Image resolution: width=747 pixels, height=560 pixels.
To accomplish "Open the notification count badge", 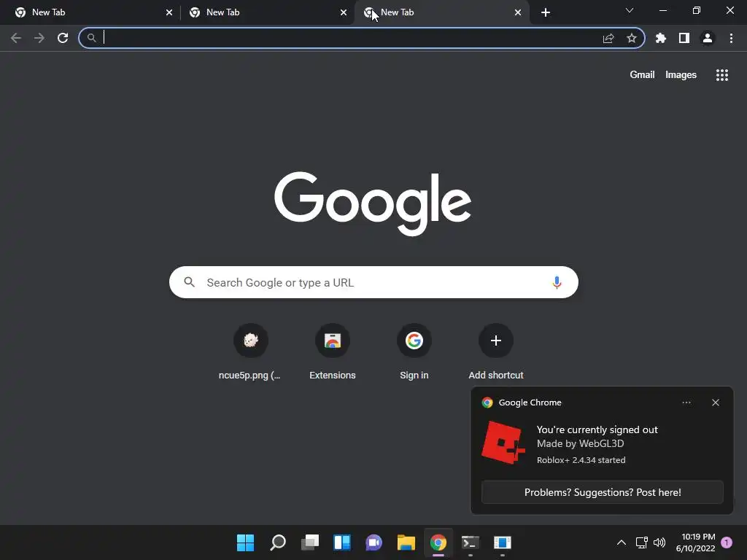I will 727,542.
